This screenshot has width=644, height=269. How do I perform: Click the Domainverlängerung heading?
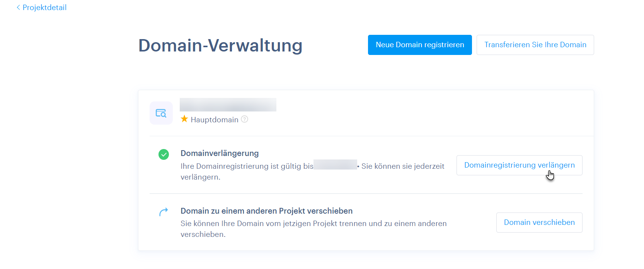[x=220, y=153]
